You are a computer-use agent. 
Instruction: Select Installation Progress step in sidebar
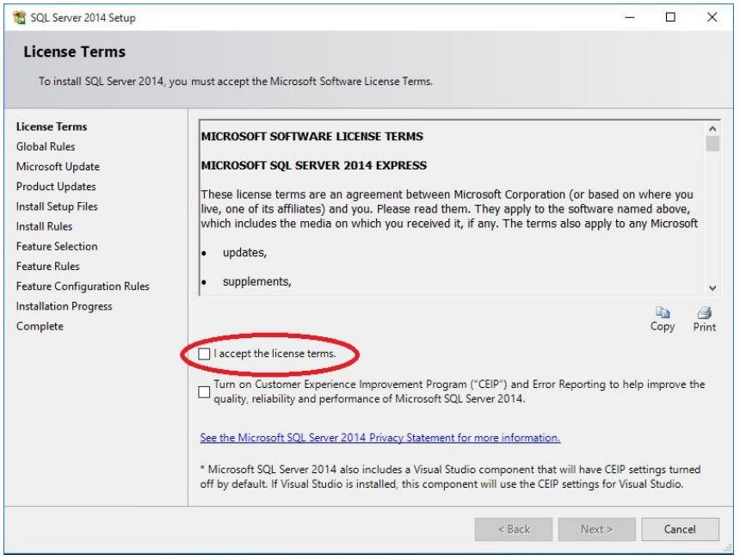click(65, 306)
